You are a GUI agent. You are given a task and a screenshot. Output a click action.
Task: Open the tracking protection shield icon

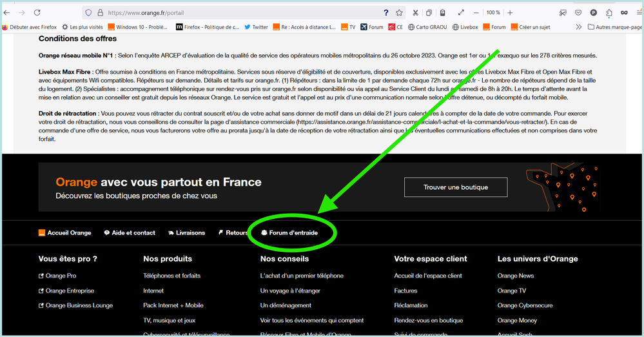[x=88, y=13]
